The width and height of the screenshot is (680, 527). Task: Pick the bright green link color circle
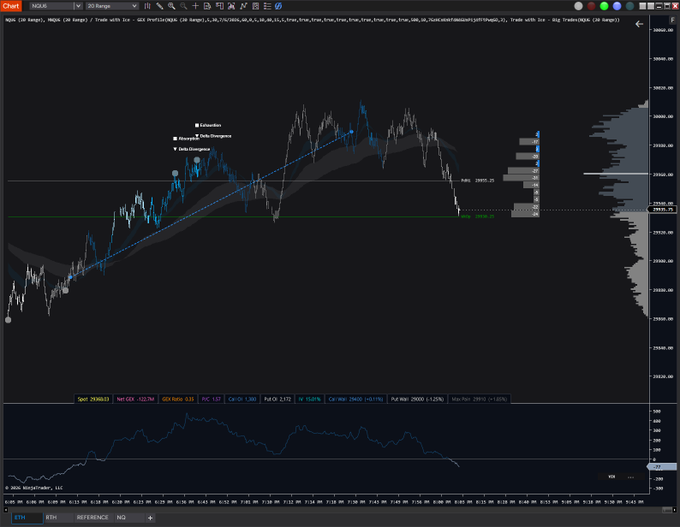point(604,6)
